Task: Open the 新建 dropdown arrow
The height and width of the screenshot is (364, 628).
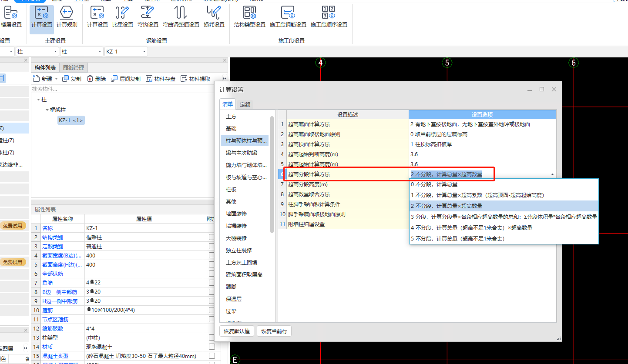Action: [x=56, y=79]
